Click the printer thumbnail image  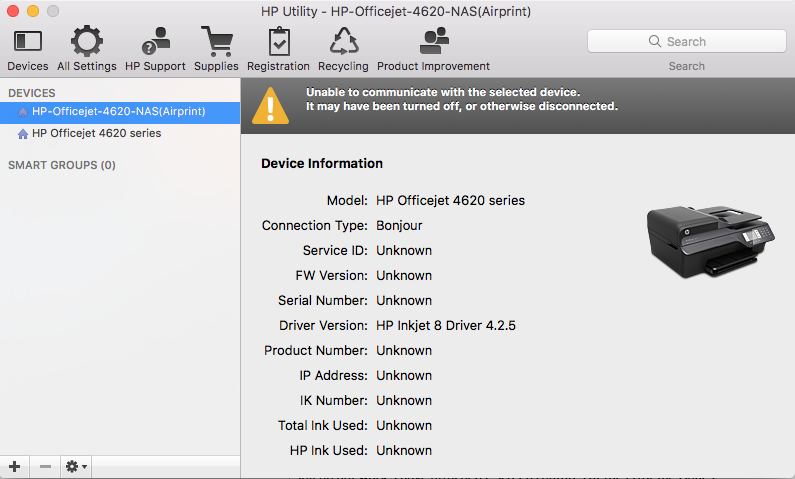711,241
